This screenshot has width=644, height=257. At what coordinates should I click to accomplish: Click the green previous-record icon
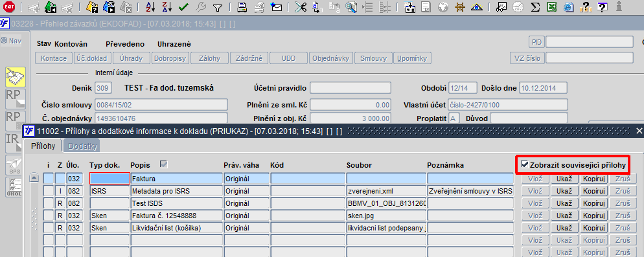click(x=51, y=7)
